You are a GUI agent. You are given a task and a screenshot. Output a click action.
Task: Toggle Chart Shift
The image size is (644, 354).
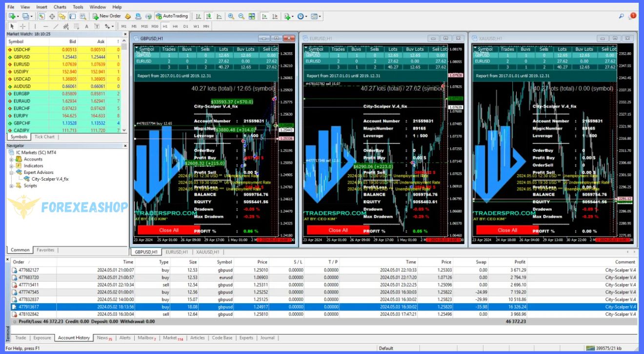(275, 16)
